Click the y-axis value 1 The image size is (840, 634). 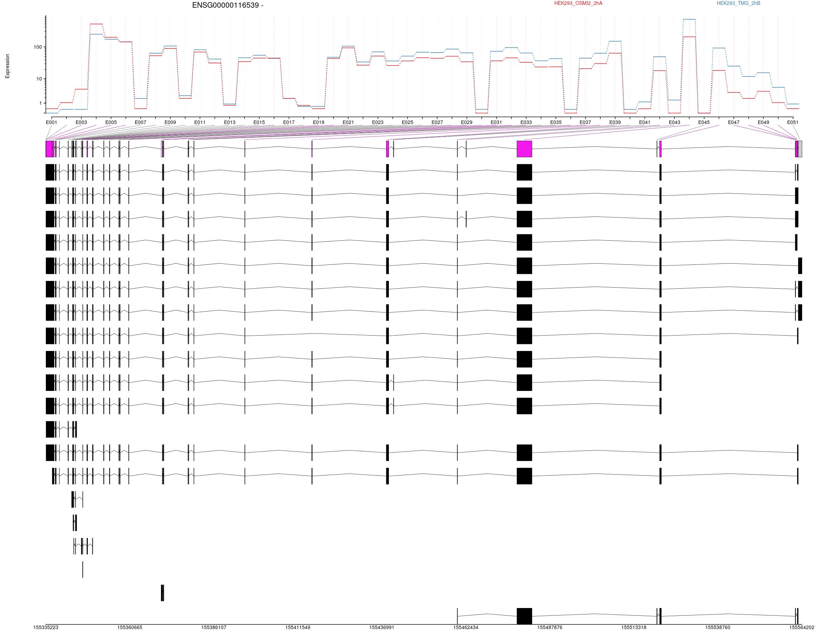(40, 103)
